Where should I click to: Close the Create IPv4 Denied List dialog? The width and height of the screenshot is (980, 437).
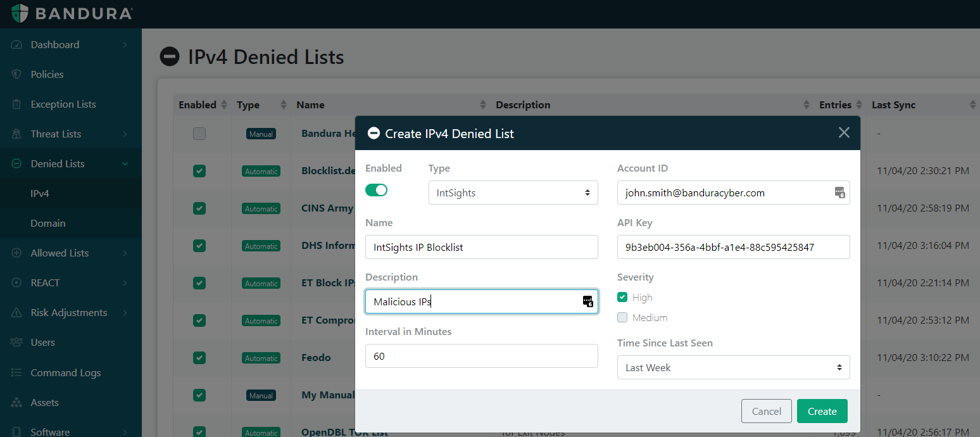click(x=844, y=133)
